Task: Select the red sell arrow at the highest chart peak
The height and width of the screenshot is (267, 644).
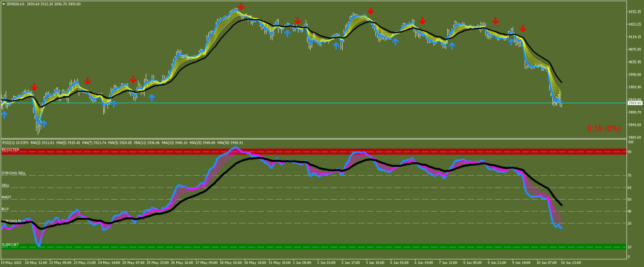Action: 241,6
